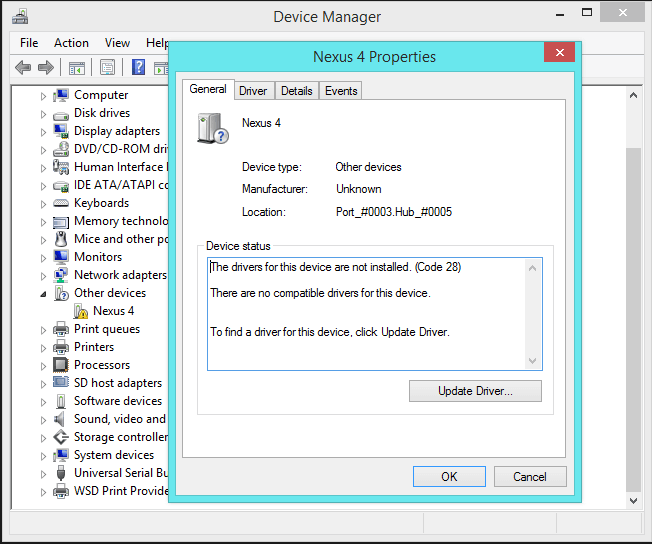Switch to the Driver tab

(x=253, y=91)
